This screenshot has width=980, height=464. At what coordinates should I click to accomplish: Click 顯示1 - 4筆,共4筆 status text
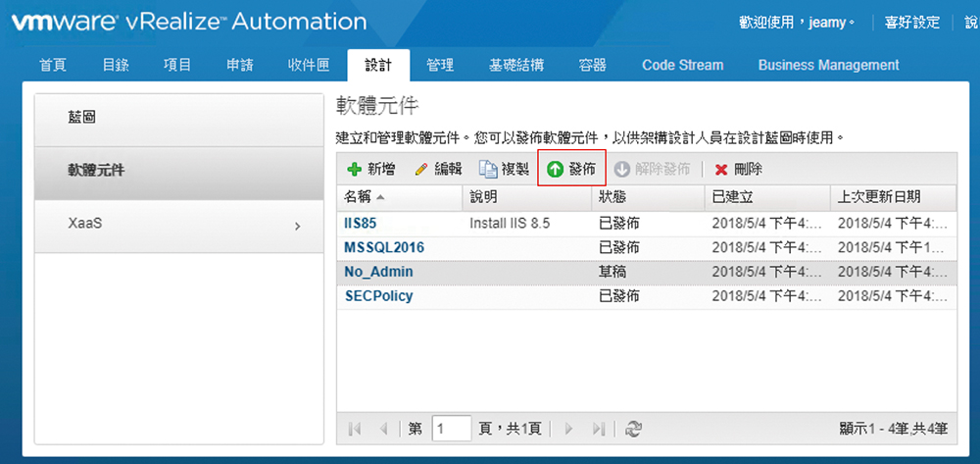click(894, 429)
